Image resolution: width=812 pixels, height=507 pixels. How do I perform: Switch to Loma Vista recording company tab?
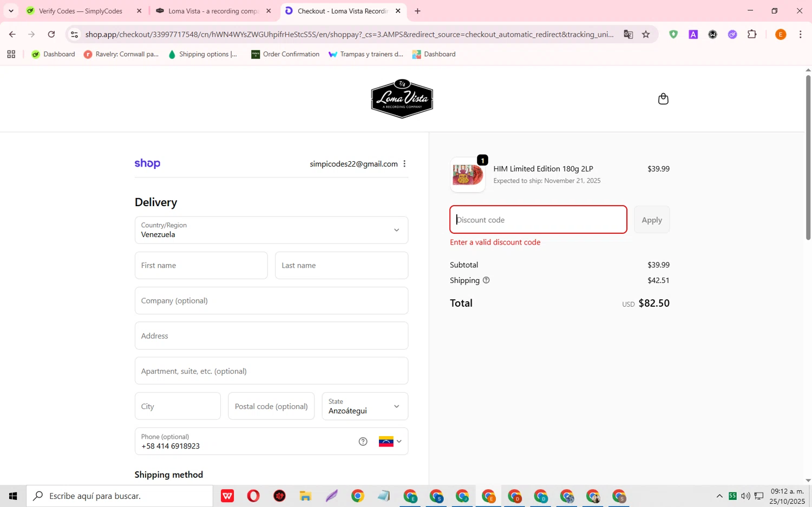[213, 11]
